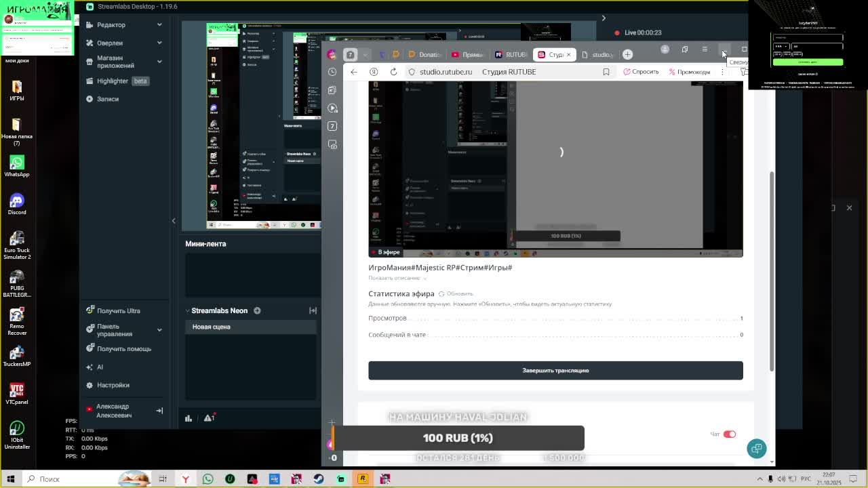Open Промокоды in browser toolbar
868x488 pixels.
[x=689, y=72]
